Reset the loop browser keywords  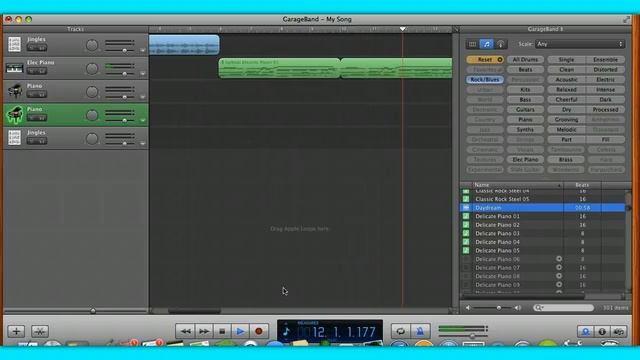[485, 60]
